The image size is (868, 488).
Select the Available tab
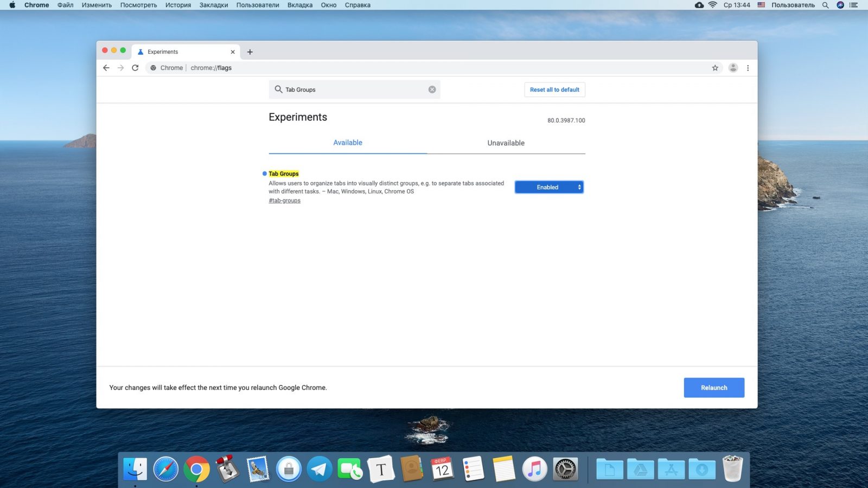click(347, 143)
